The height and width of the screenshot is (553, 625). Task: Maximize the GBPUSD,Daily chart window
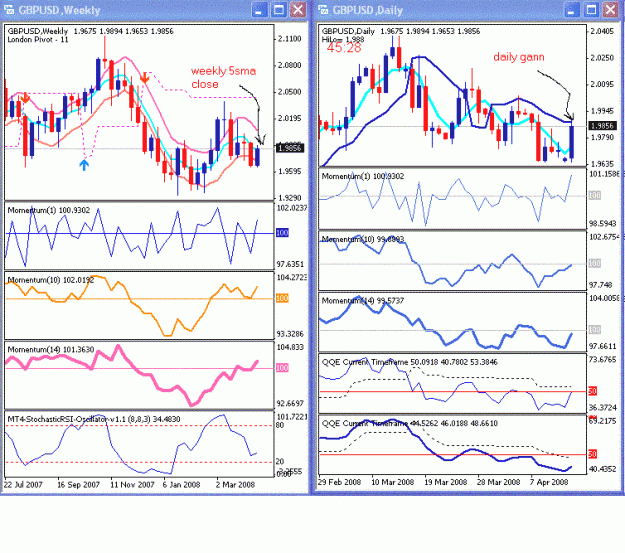point(591,10)
